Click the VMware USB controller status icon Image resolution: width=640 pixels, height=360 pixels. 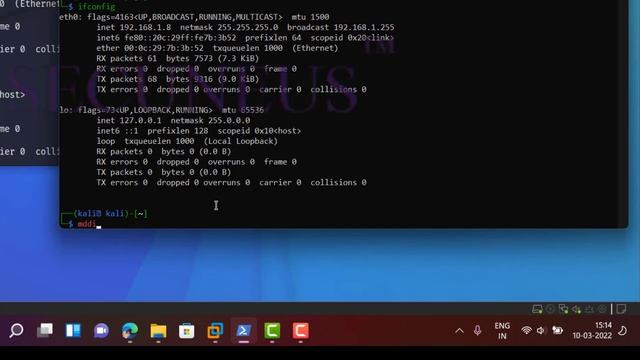pos(589,309)
